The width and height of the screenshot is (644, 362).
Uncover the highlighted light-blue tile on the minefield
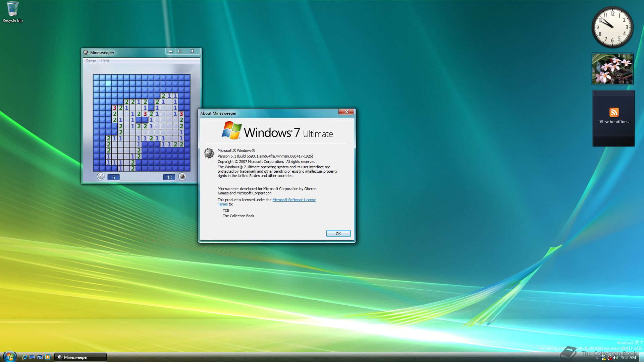point(108,83)
